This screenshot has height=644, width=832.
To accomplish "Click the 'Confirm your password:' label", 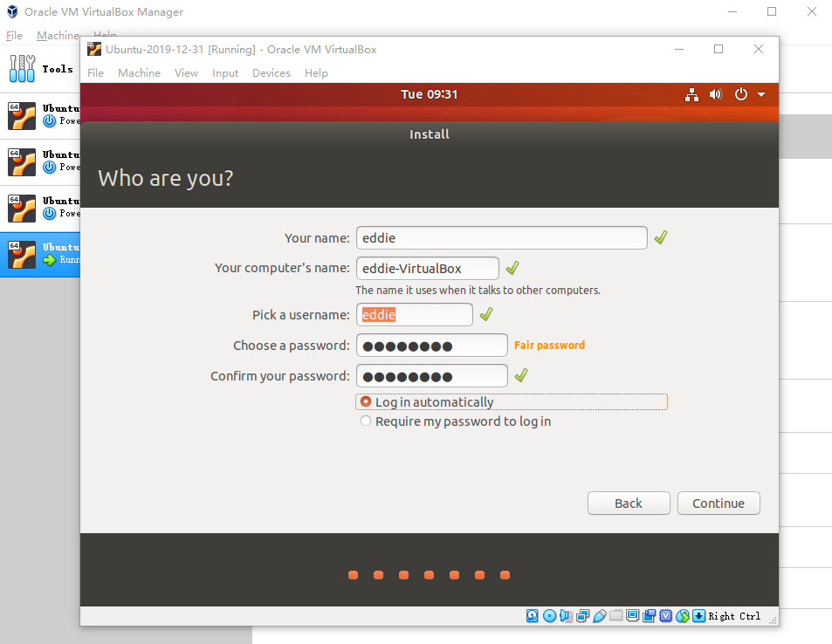I will (279, 376).
